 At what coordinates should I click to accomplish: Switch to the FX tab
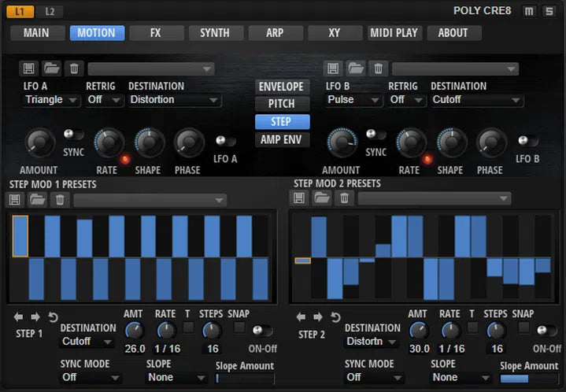point(155,33)
